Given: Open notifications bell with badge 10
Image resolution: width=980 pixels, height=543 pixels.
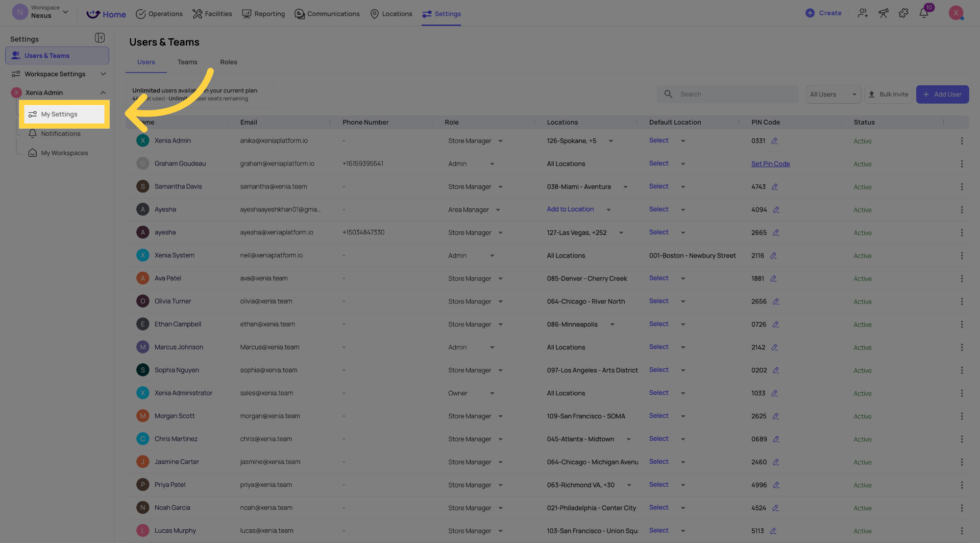Looking at the screenshot, I should click(x=924, y=12).
